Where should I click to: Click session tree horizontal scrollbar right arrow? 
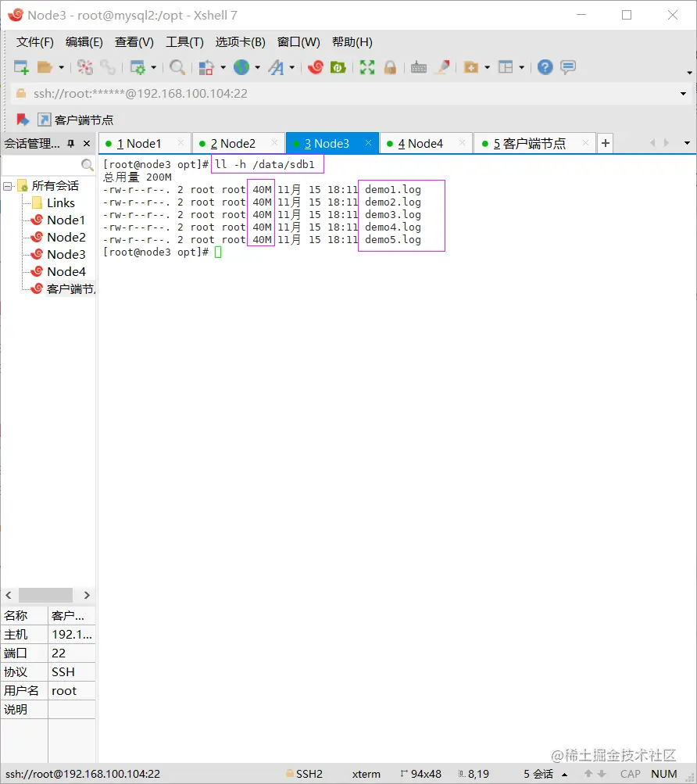87,595
